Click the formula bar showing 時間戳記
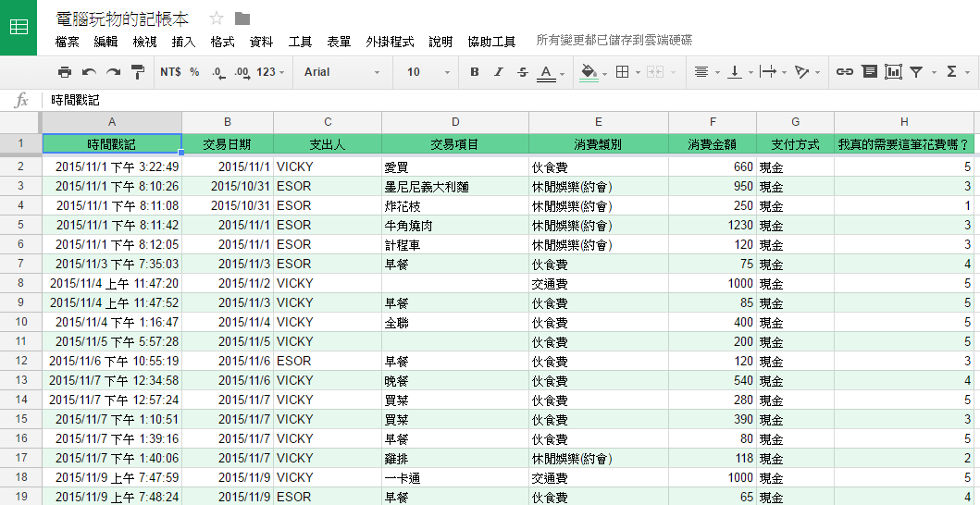The height and width of the screenshot is (505, 980). click(x=509, y=100)
